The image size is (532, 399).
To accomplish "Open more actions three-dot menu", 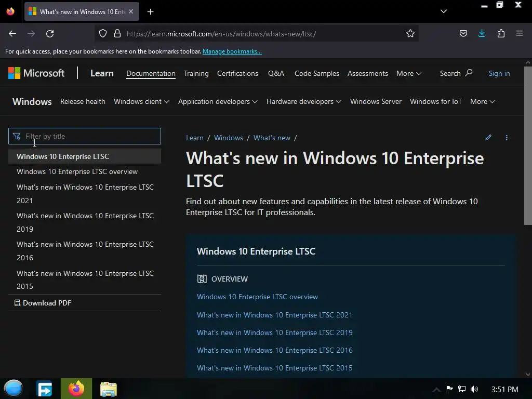I will [x=507, y=137].
